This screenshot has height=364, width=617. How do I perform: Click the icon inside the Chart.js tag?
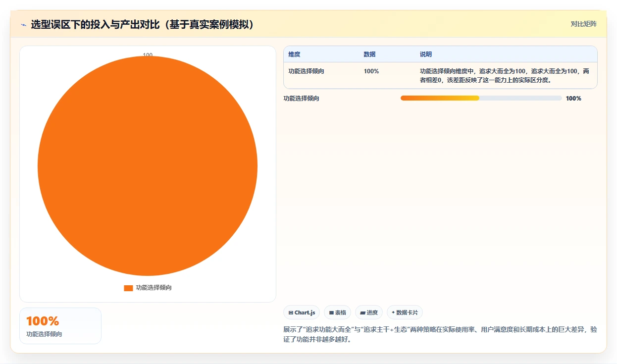tap(291, 313)
